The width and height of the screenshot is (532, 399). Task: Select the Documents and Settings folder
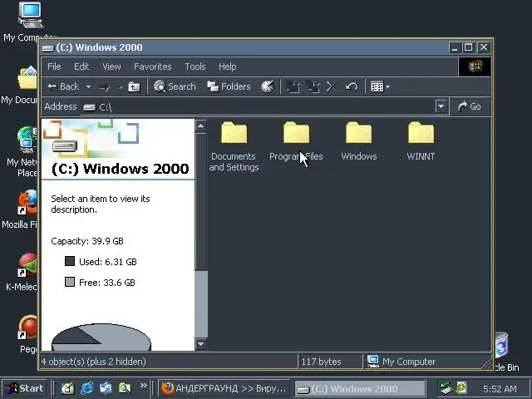234,146
